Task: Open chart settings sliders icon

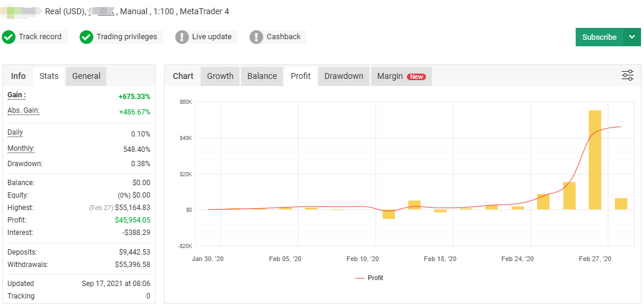Action: 627,75
